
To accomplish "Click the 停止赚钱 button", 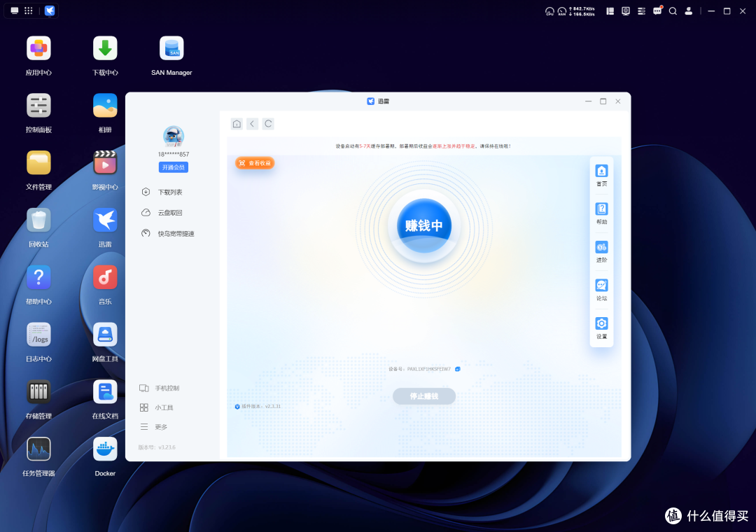I will (423, 396).
